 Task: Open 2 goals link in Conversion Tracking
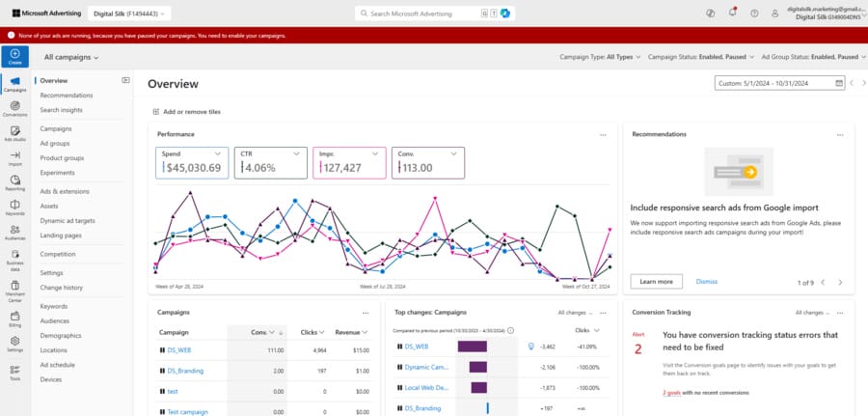(x=671, y=393)
